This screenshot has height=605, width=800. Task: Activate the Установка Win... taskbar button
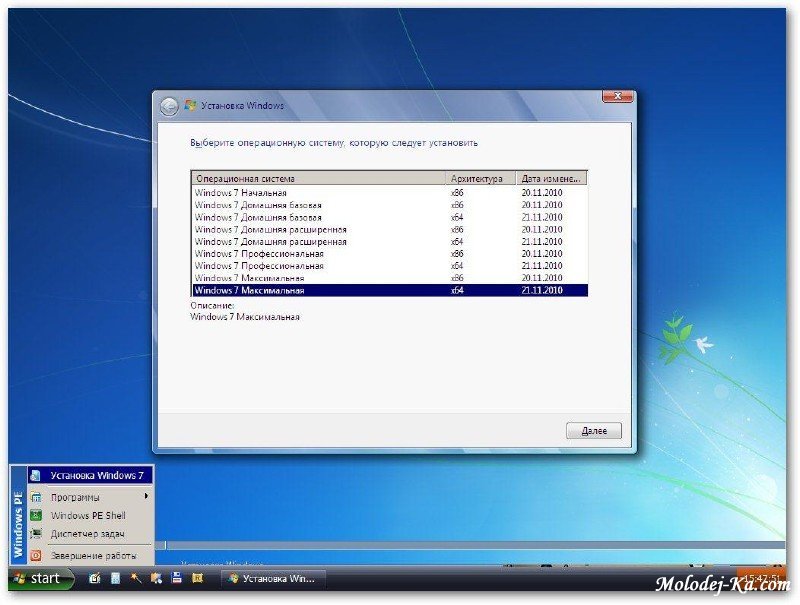273,578
